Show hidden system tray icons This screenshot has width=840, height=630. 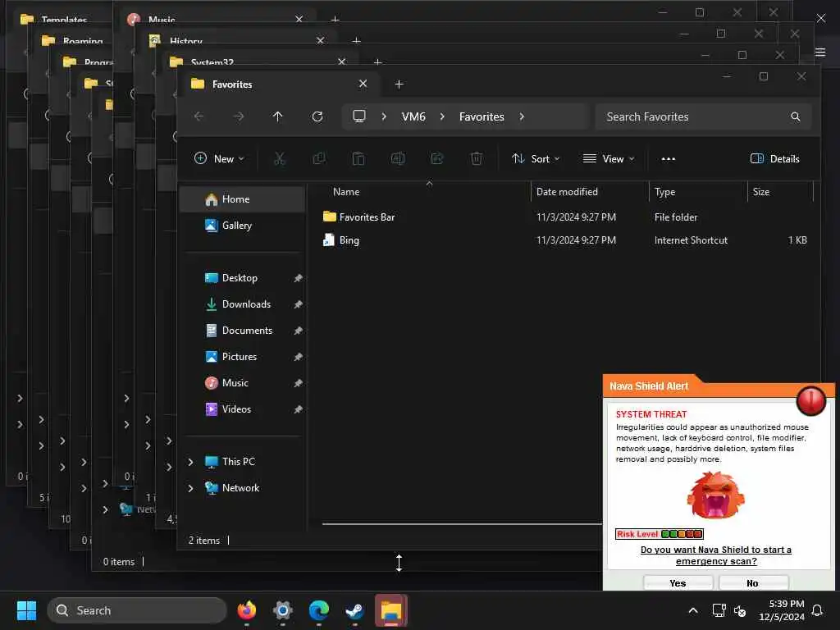point(692,610)
